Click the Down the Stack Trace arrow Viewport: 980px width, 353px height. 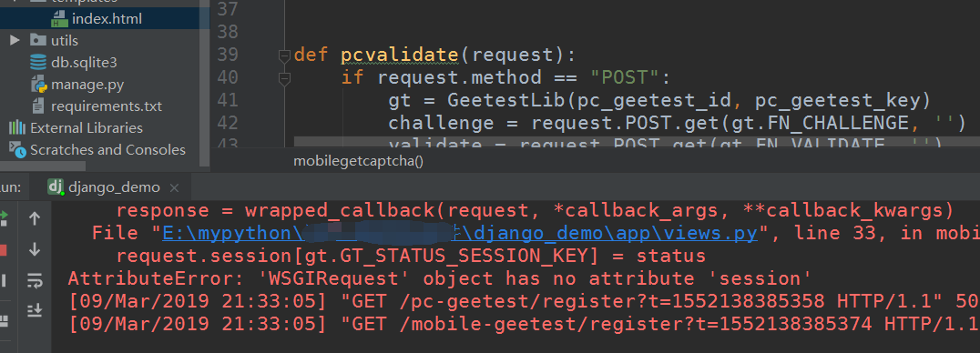click(35, 248)
